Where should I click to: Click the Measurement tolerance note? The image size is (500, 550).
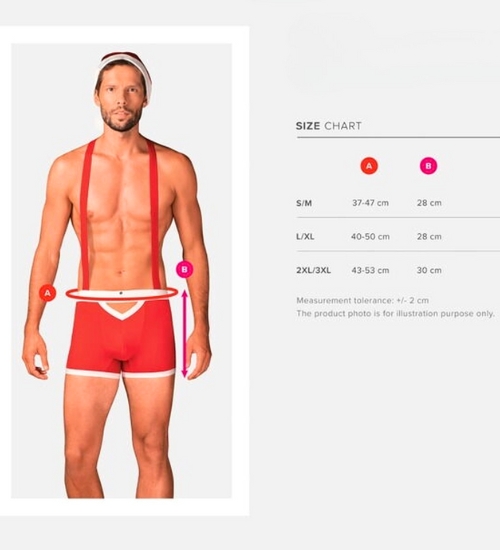pos(362,301)
